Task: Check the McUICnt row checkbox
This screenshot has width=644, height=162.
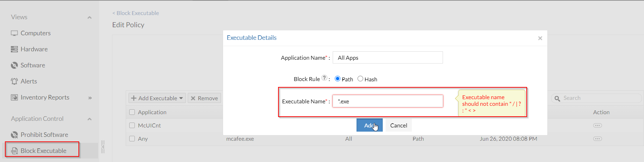Action: tap(132, 125)
